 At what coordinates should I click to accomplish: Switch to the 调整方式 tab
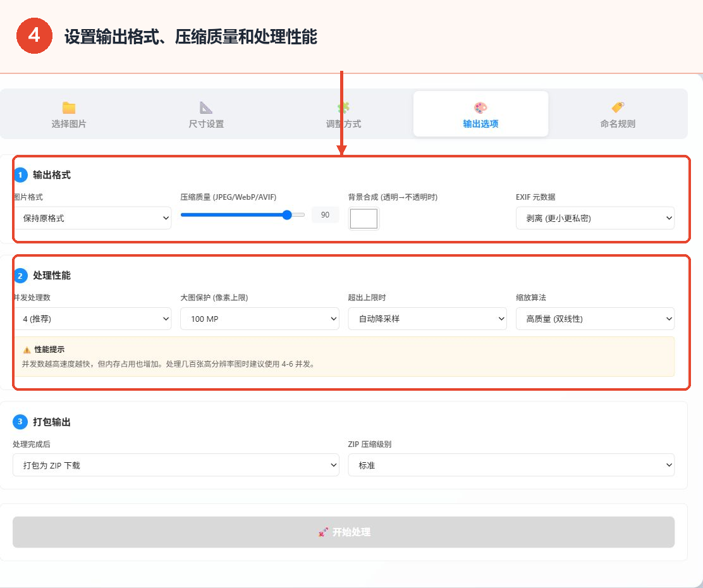(x=343, y=114)
